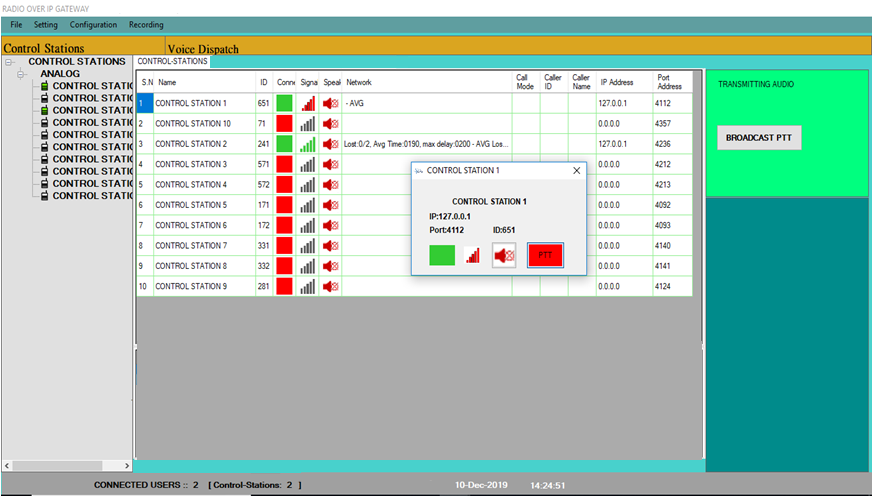Screen dimensions: 873x497
Task: Select the first CONTROL STATION tree item
Action: (x=90, y=86)
